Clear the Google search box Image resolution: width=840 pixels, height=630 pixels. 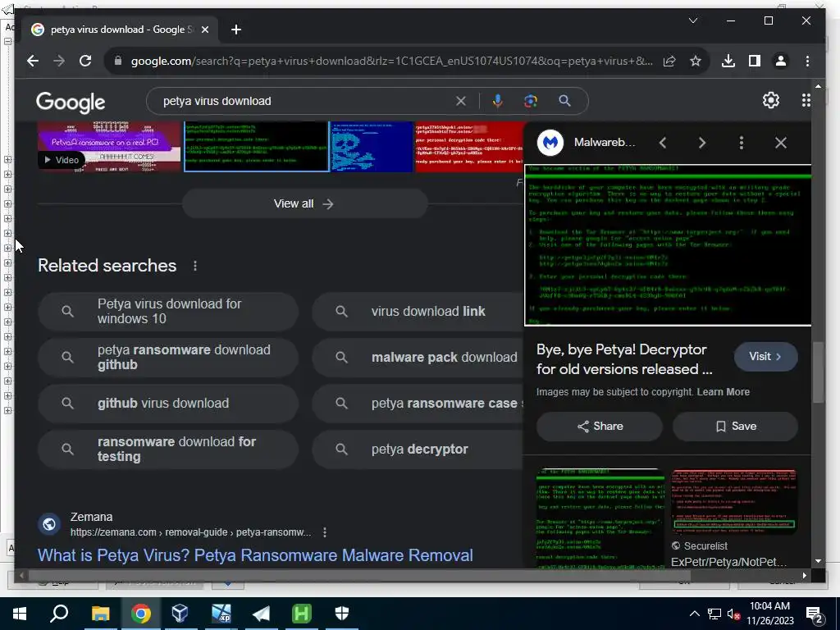tap(461, 101)
